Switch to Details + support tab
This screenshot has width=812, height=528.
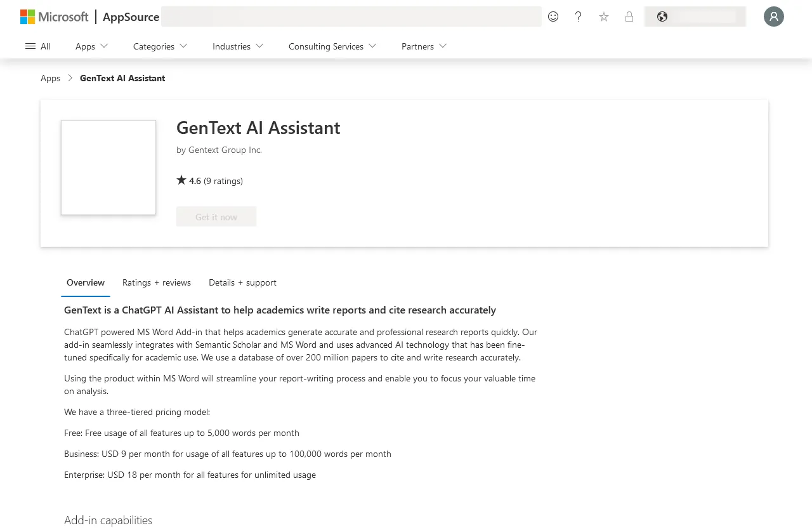click(x=242, y=282)
